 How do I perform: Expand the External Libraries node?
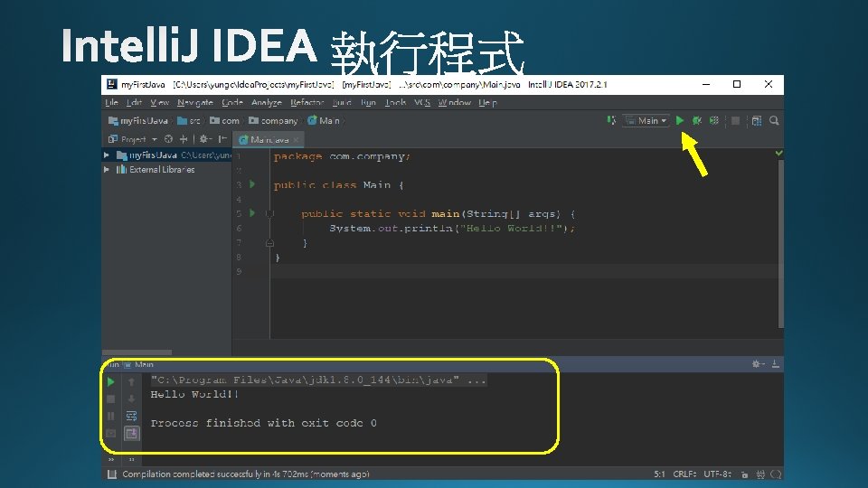coord(107,170)
